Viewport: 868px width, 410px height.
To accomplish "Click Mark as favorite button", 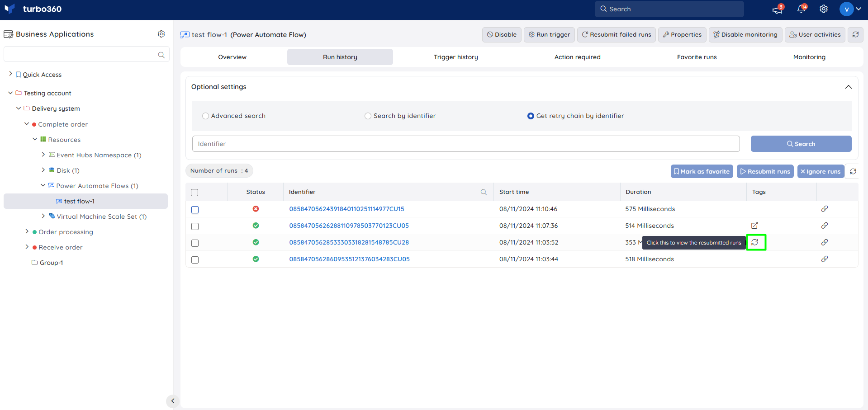I will (702, 171).
